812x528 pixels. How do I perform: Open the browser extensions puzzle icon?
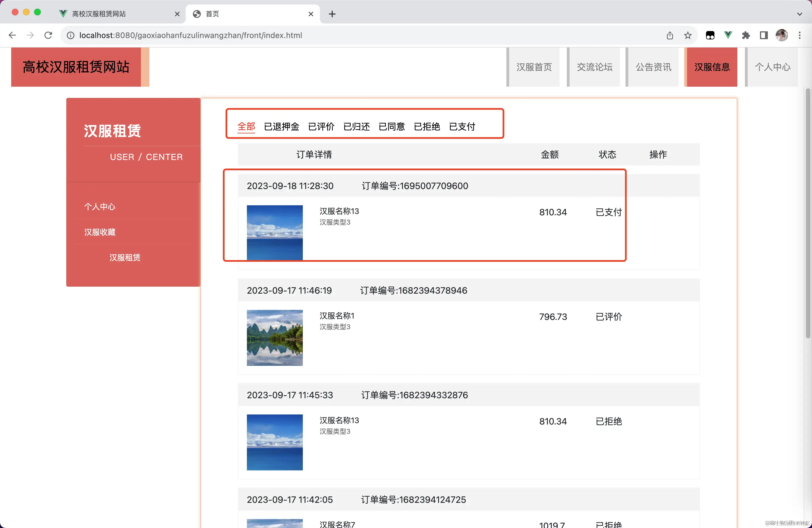point(746,35)
